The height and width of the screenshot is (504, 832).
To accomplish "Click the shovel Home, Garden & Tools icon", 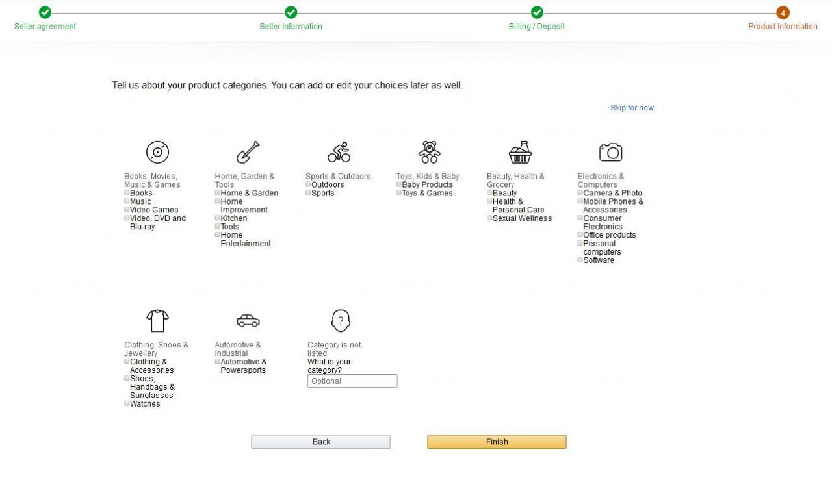I will (x=248, y=153).
